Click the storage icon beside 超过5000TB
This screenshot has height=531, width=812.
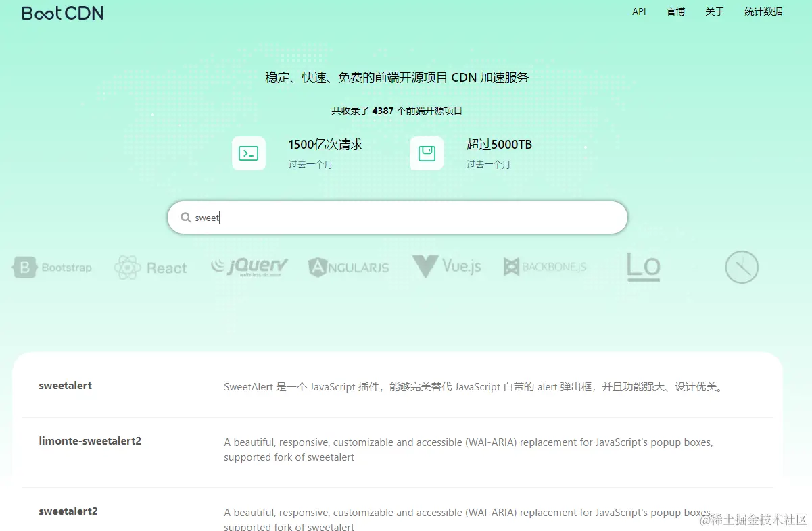pyautogui.click(x=427, y=153)
